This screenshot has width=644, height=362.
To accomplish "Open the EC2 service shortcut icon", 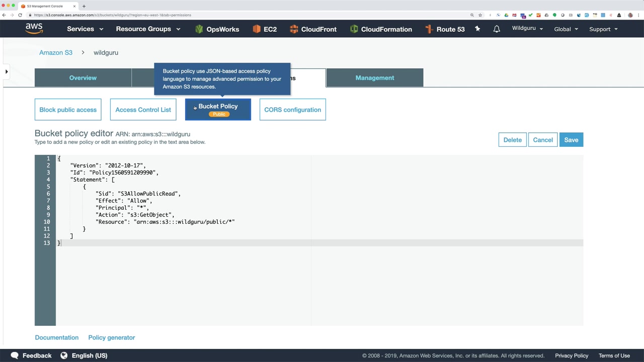I will coord(257,29).
